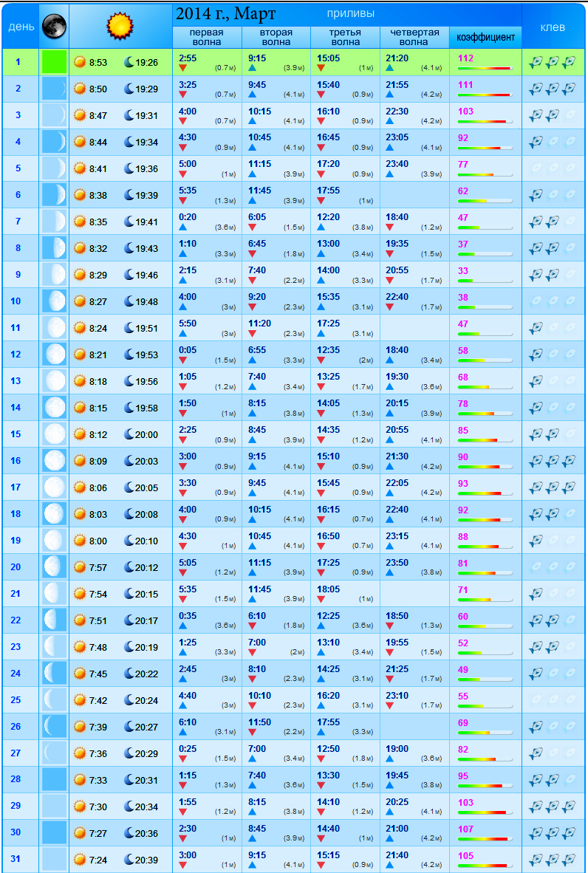This screenshot has width=588, height=873.
Task: Open day number 8 link
Action: (x=18, y=248)
